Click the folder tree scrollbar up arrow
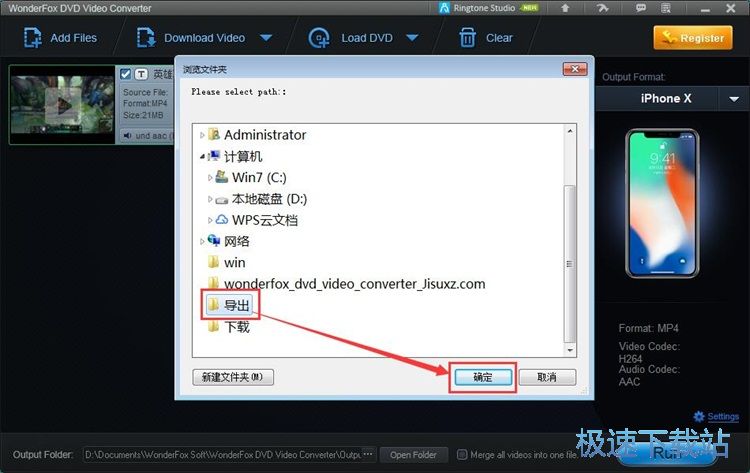 570,131
